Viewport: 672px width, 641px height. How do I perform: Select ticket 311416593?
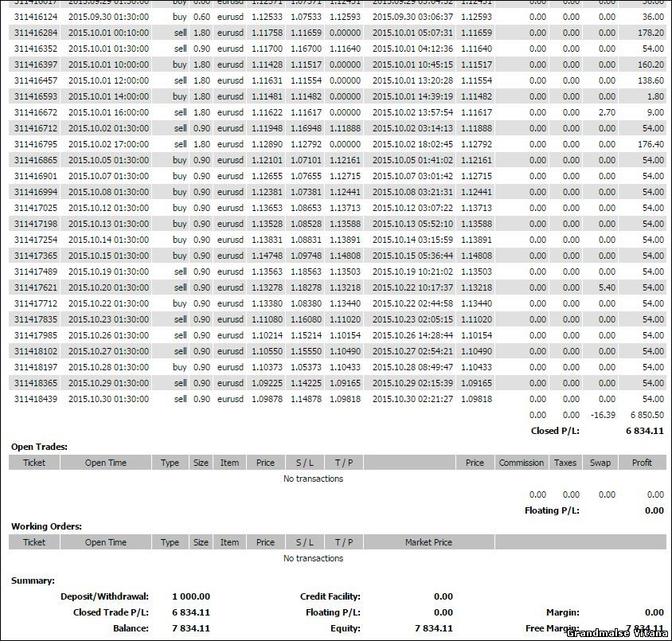pyautogui.click(x=36, y=96)
